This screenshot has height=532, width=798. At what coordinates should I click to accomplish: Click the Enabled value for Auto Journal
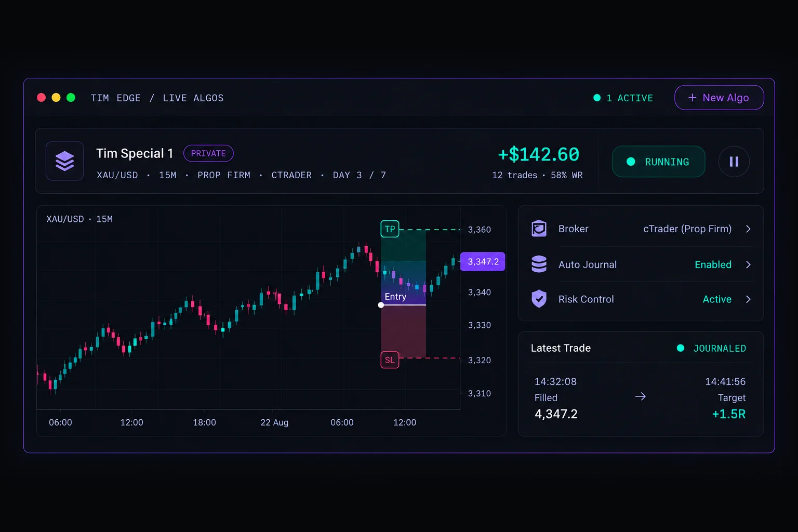[713, 264]
